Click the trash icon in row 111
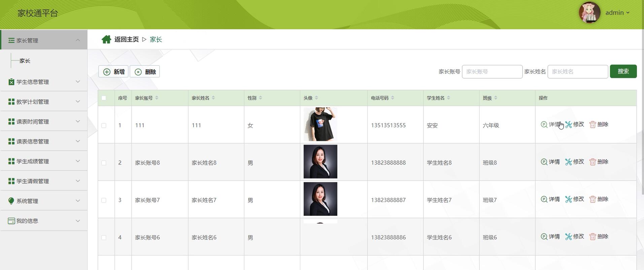Viewport: 644px width, 270px height. (x=593, y=124)
